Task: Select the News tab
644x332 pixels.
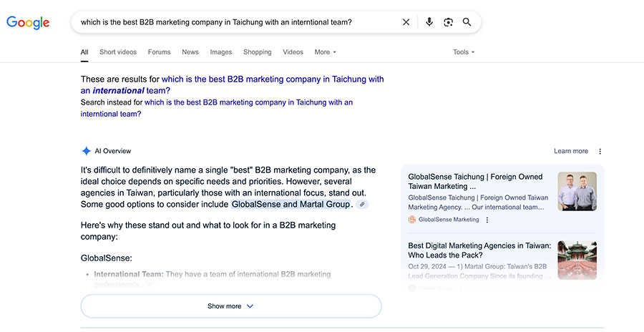Action: click(190, 52)
